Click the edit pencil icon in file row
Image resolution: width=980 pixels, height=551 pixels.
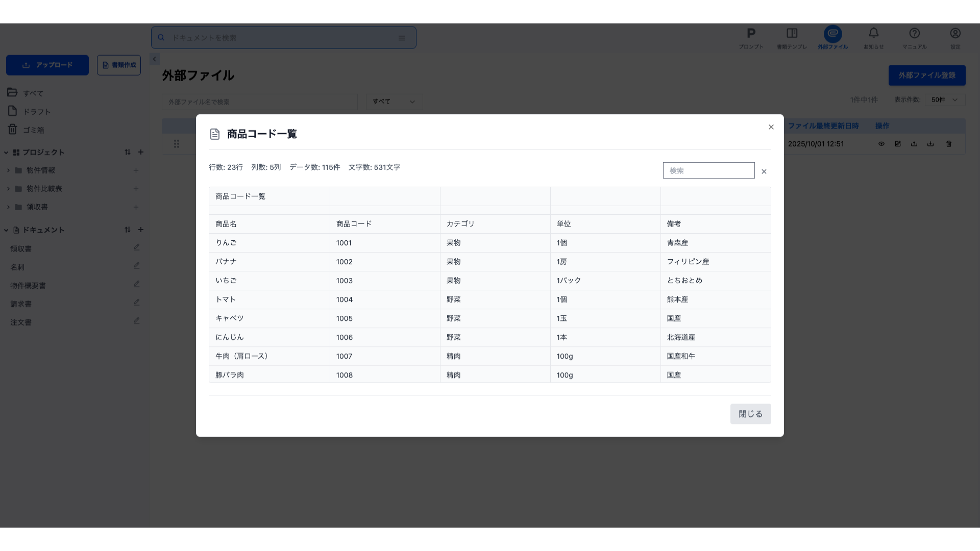[898, 144]
